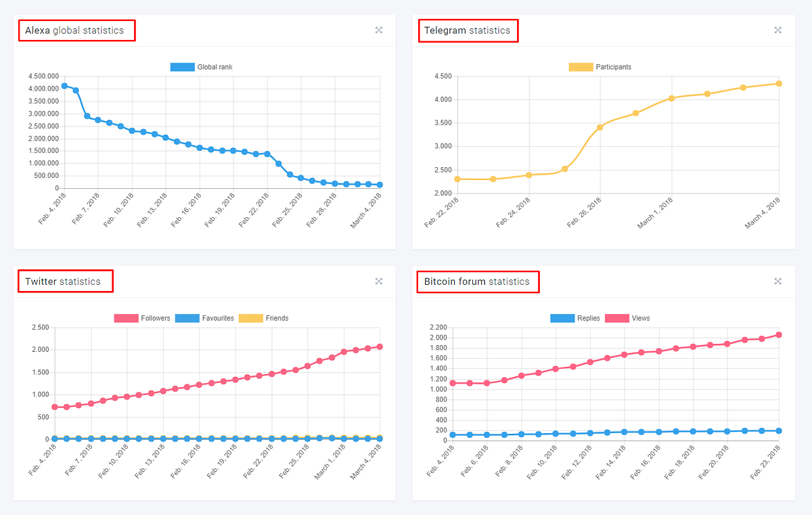Click Participants data point at Feb. 26
This screenshot has width=812, height=515.
tap(600, 127)
